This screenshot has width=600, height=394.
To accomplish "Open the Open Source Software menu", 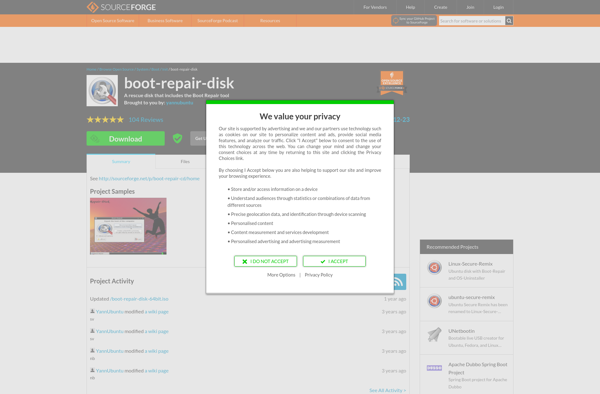I will (112, 21).
